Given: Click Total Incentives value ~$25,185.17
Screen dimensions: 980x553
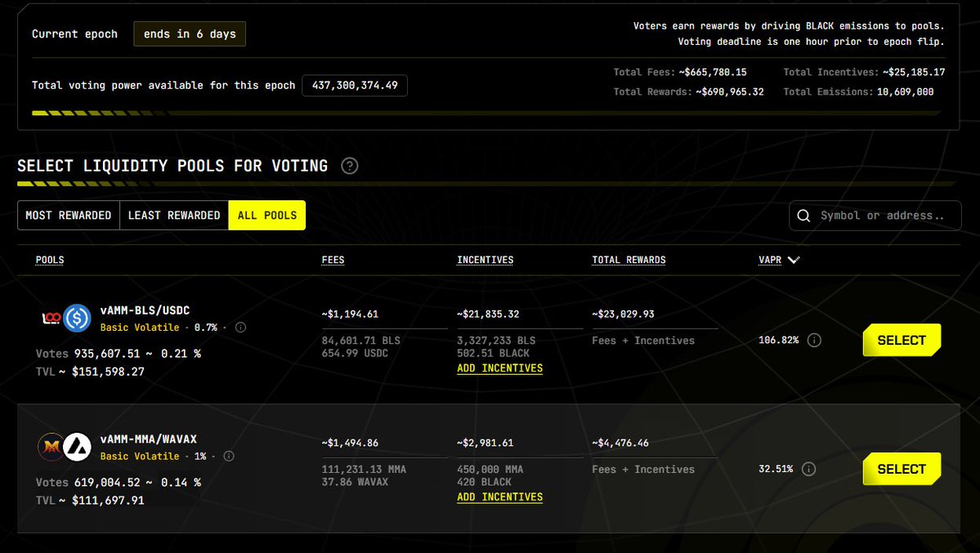Looking at the screenshot, I should (914, 73).
